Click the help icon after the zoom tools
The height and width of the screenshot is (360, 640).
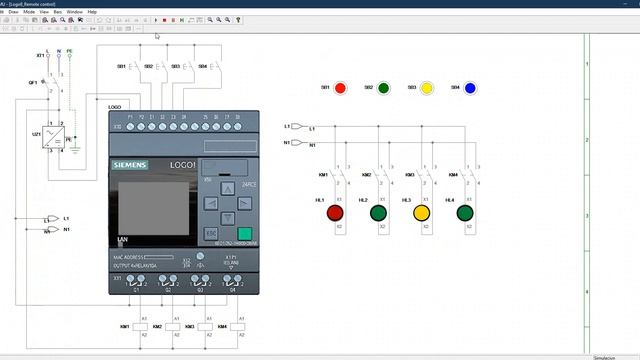click(x=238, y=20)
